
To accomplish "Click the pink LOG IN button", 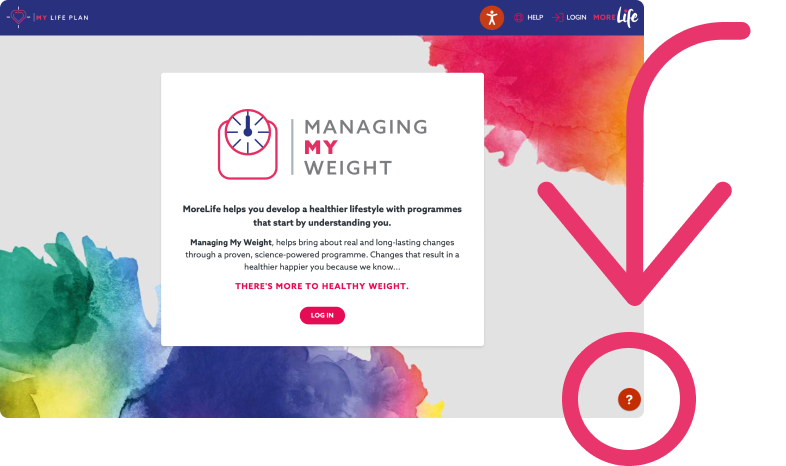I will click(x=322, y=315).
